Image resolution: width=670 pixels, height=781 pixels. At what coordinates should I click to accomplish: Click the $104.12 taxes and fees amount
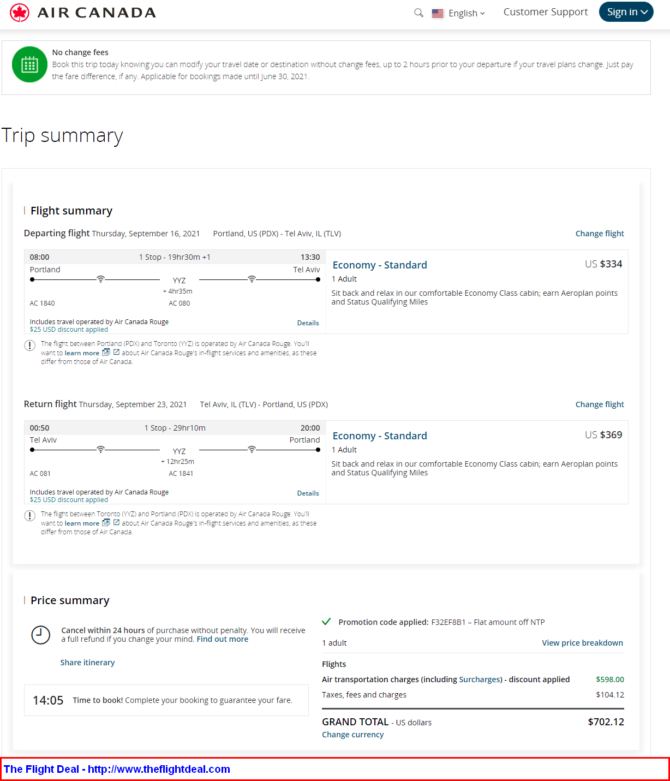click(x=610, y=695)
